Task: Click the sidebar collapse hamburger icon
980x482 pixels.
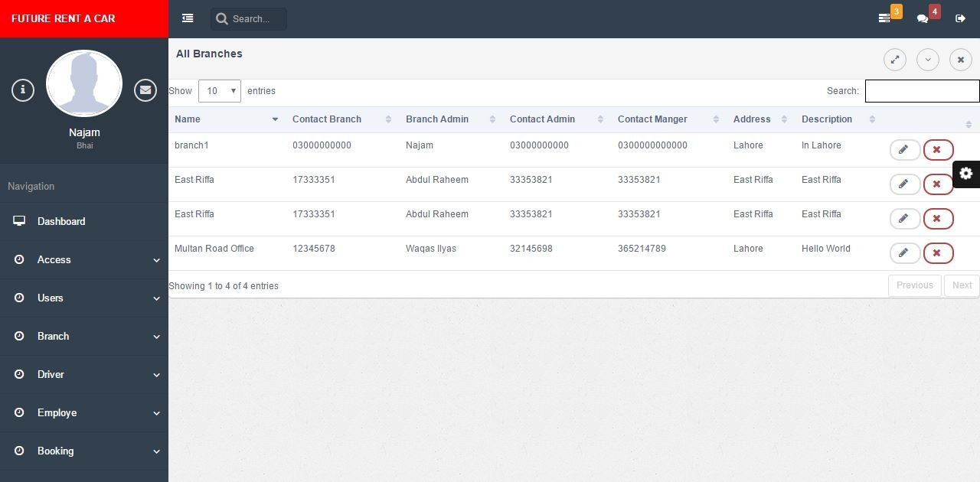Action: coord(188,18)
